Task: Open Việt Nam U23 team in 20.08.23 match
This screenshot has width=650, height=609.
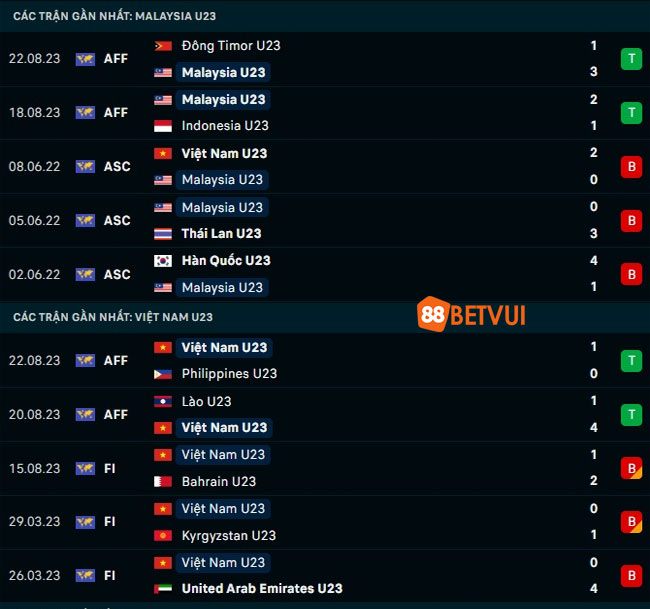Action: (x=224, y=428)
